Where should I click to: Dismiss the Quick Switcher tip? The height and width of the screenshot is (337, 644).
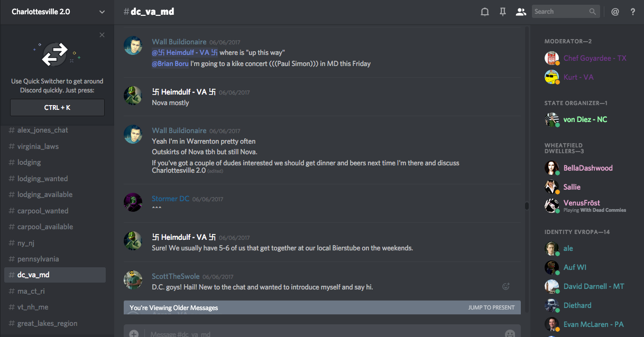point(102,35)
